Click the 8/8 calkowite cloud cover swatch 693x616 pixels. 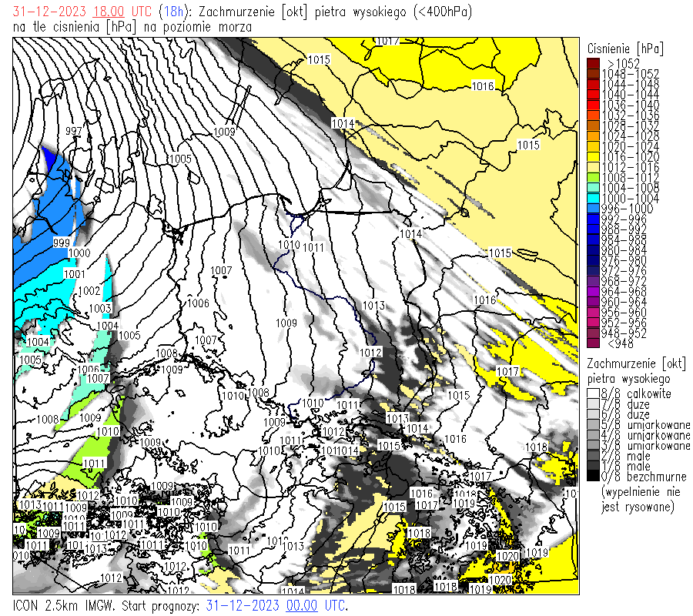[593, 393]
